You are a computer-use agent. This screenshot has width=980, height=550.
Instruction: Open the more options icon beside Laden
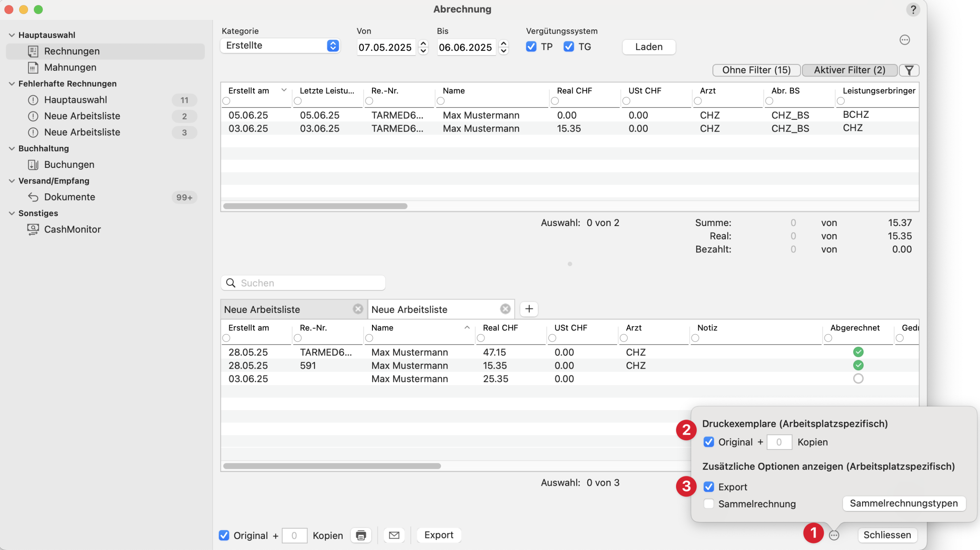click(905, 40)
